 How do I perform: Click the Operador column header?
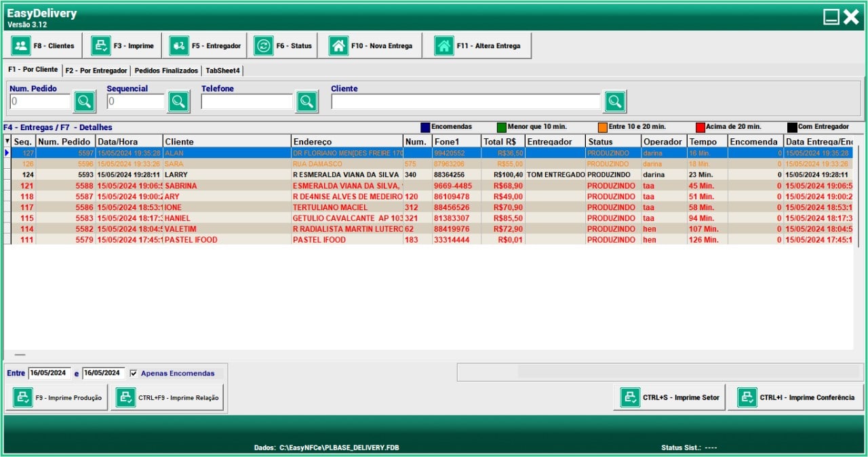click(x=664, y=142)
